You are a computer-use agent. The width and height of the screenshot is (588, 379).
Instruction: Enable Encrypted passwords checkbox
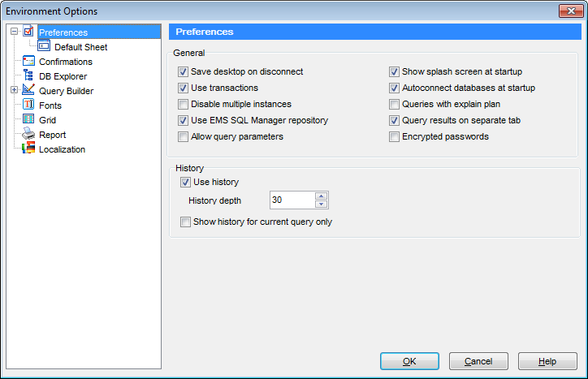coord(395,137)
